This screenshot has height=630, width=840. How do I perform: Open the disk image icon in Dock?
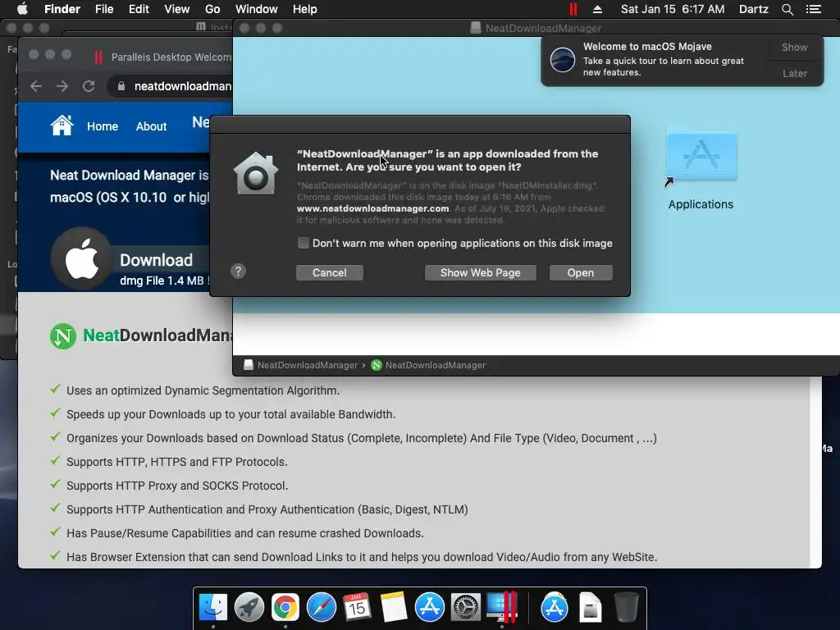coord(591,607)
